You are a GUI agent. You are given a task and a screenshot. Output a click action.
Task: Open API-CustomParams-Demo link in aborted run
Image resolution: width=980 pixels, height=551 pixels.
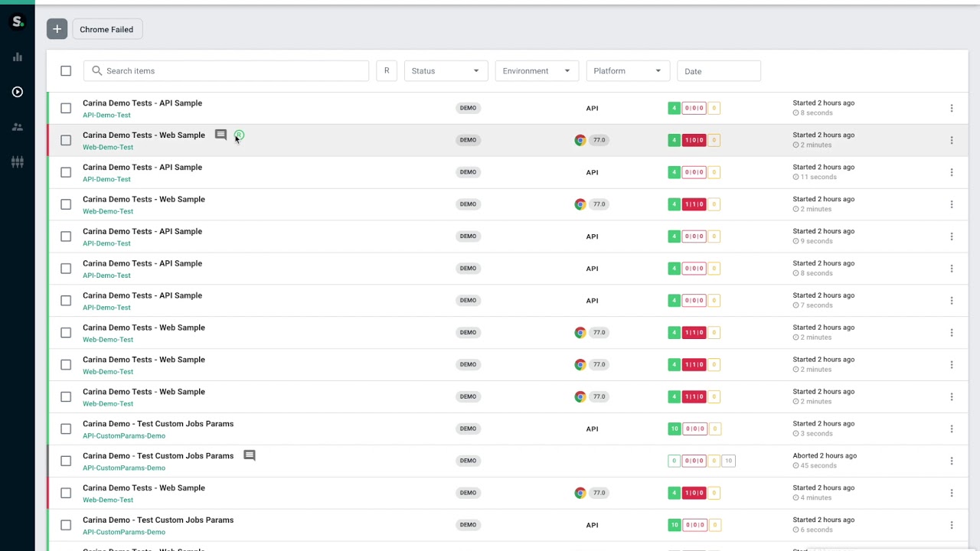[124, 468]
